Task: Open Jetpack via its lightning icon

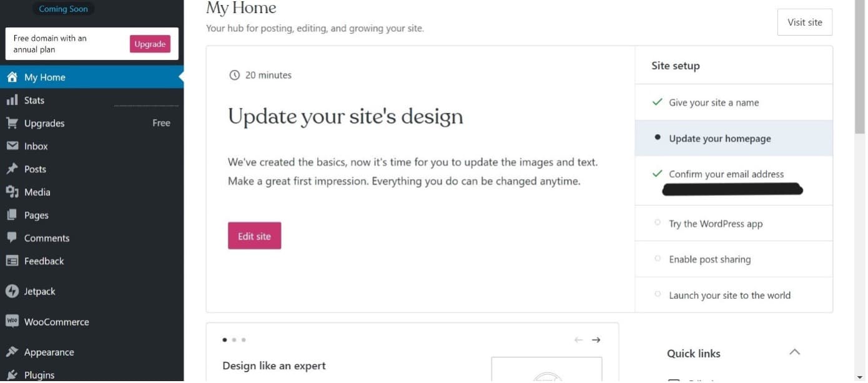Action: [12, 291]
